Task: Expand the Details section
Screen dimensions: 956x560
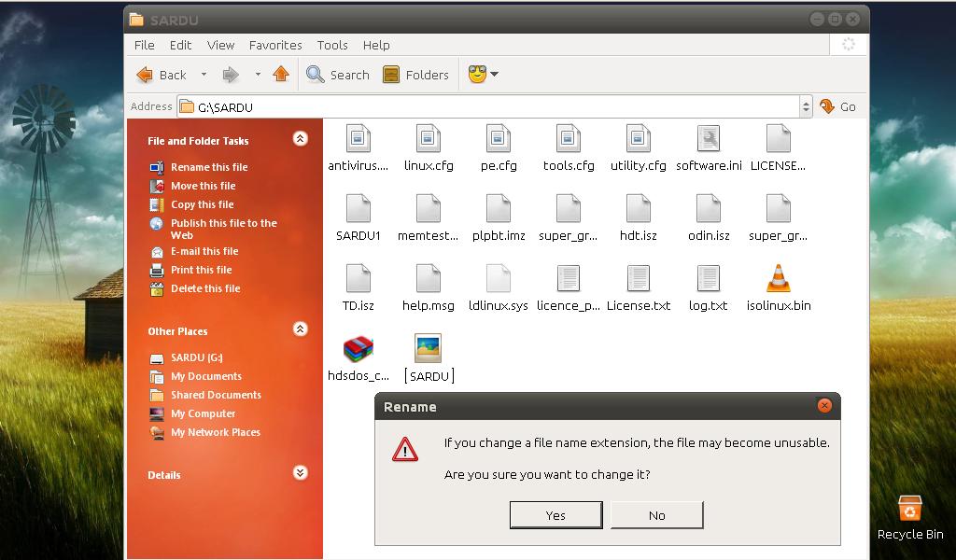Action: (300, 473)
